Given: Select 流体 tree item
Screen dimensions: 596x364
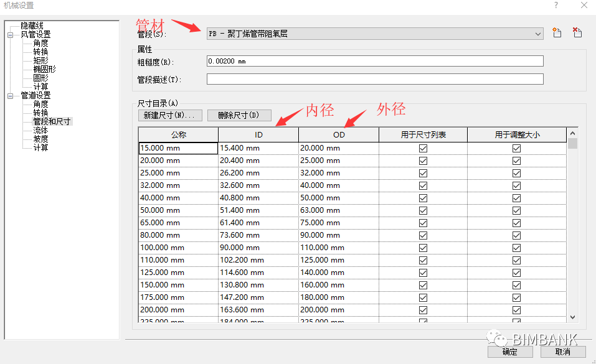Looking at the screenshot, I should click(40, 130).
